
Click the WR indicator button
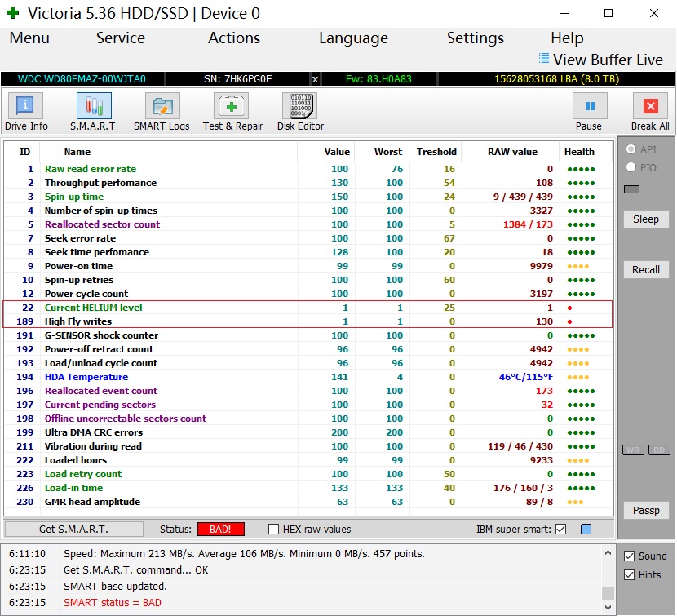click(633, 450)
